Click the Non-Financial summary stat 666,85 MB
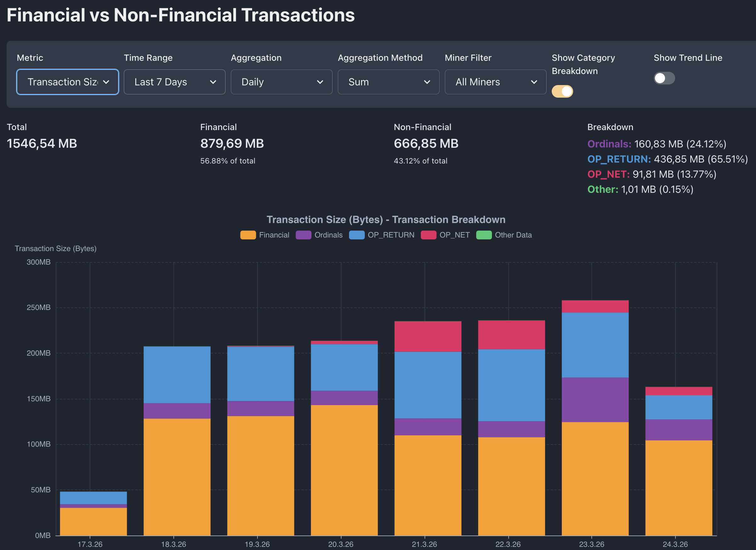 tap(426, 143)
